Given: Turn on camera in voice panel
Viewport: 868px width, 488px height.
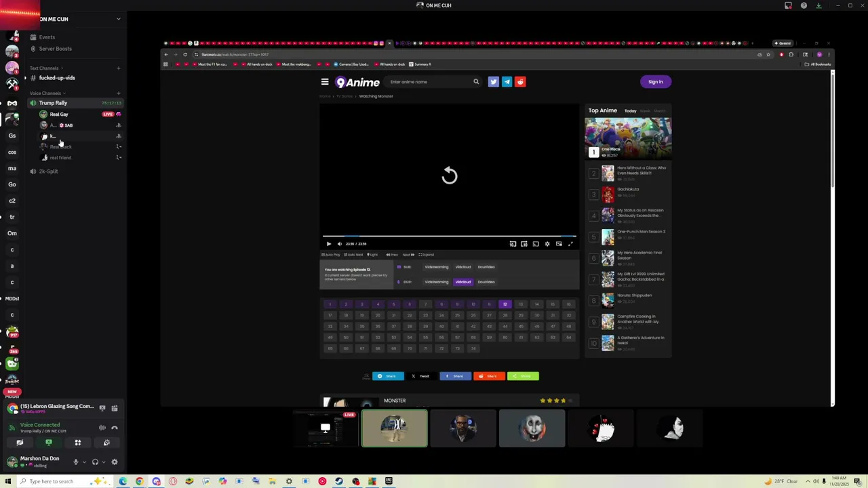Looking at the screenshot, I should [20, 443].
